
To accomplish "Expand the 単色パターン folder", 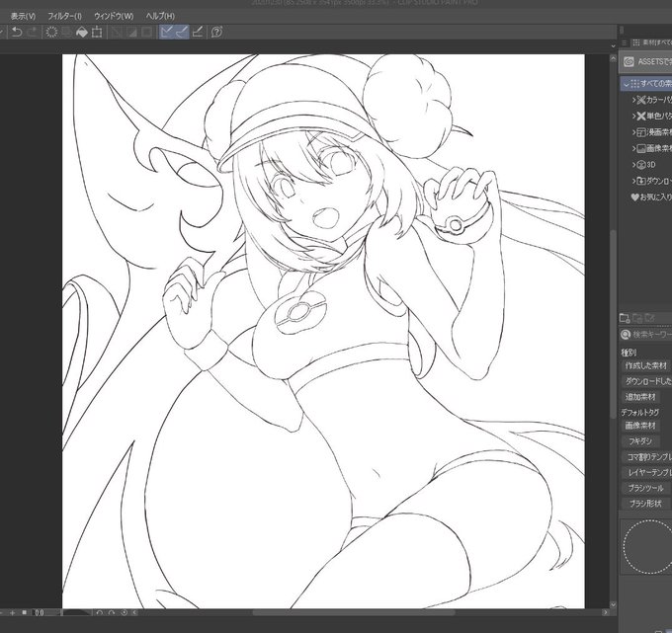I will 633,117.
